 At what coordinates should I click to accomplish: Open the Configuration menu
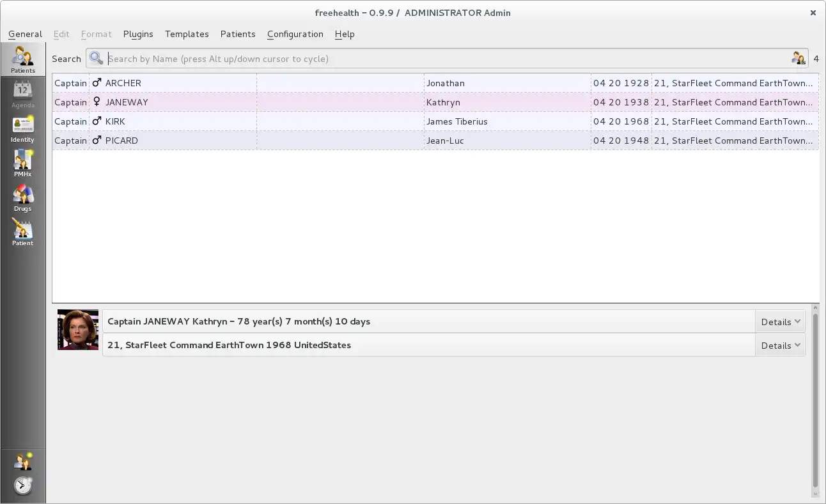[295, 34]
